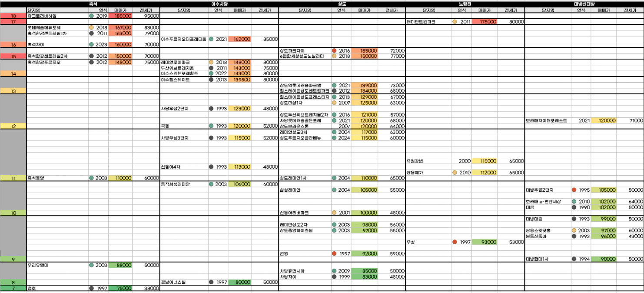Click the level 17 row label cell
The height and width of the screenshot is (293, 644).
13,21
